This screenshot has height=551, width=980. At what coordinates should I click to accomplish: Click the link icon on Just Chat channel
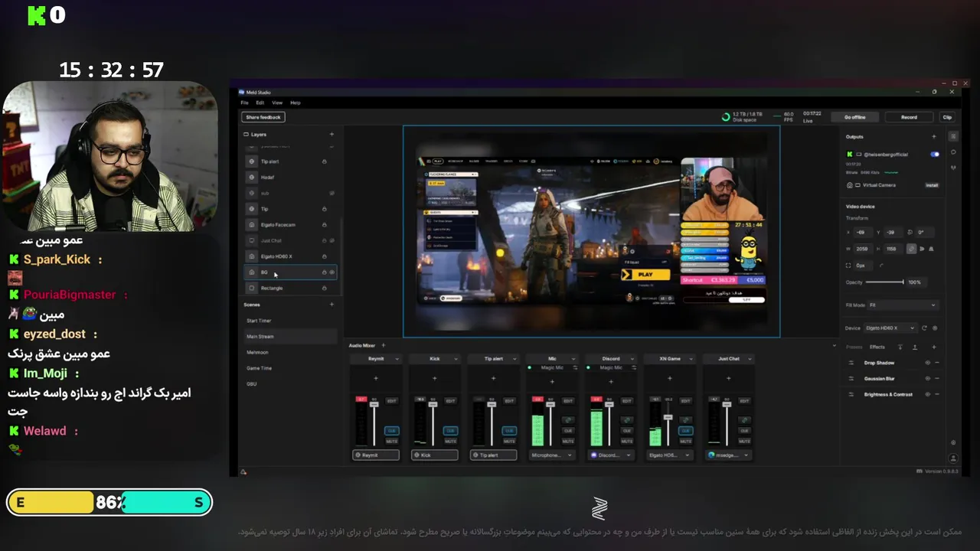(x=744, y=420)
